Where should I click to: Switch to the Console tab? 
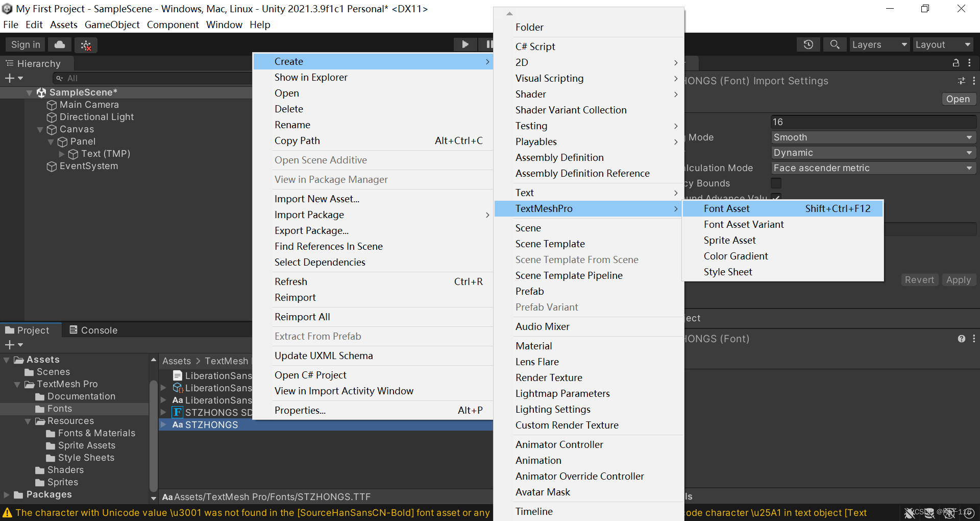click(93, 330)
